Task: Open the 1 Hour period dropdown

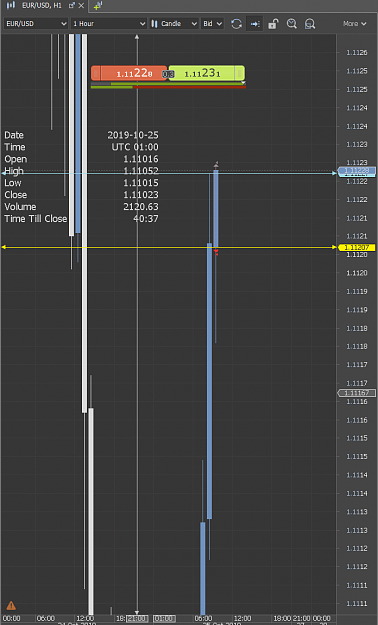Action: [x=109, y=24]
